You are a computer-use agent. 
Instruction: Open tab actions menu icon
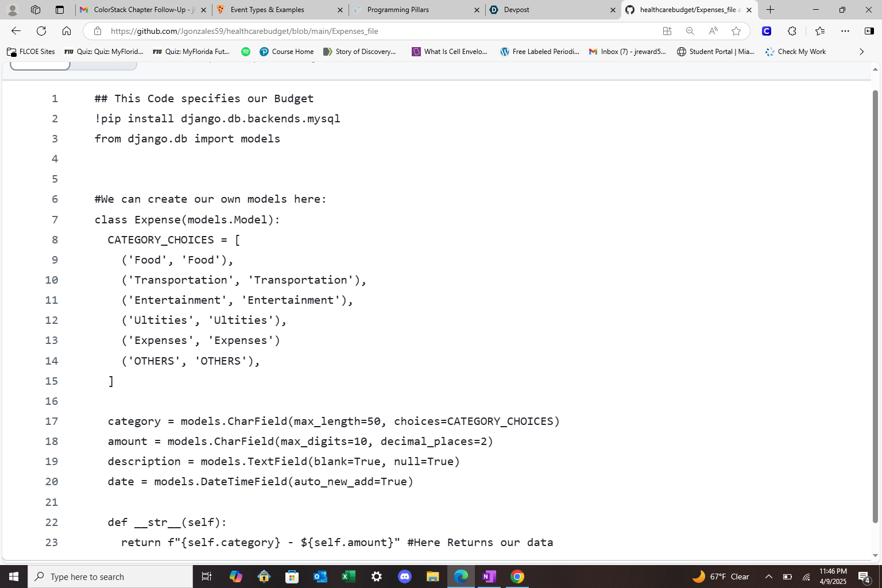coord(60,10)
